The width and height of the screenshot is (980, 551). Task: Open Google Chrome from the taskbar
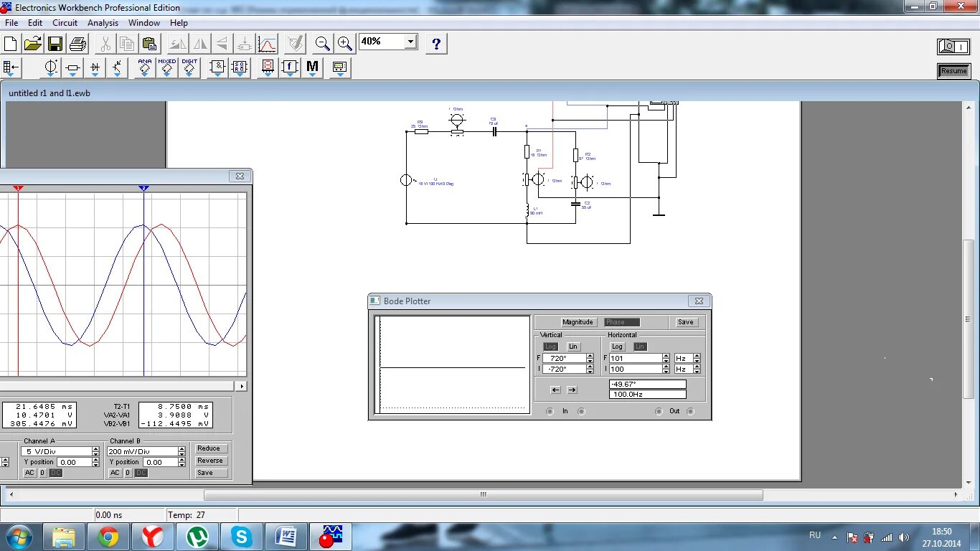click(x=109, y=537)
